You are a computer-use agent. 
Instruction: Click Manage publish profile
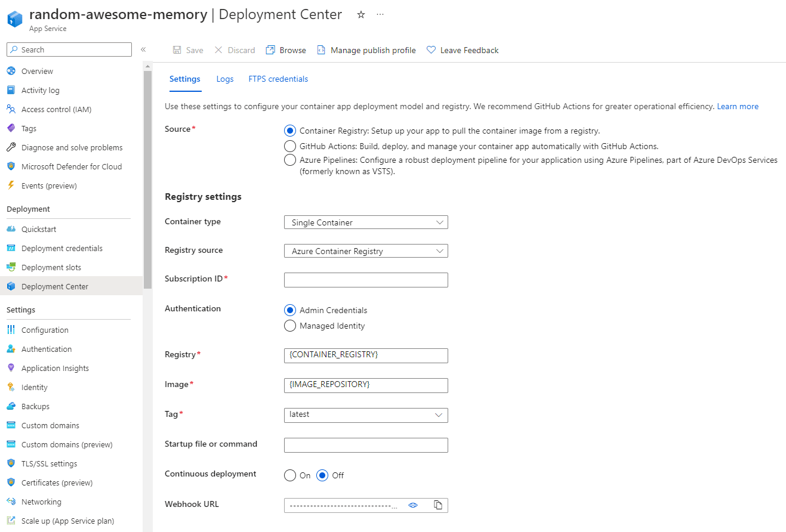pyautogui.click(x=366, y=50)
